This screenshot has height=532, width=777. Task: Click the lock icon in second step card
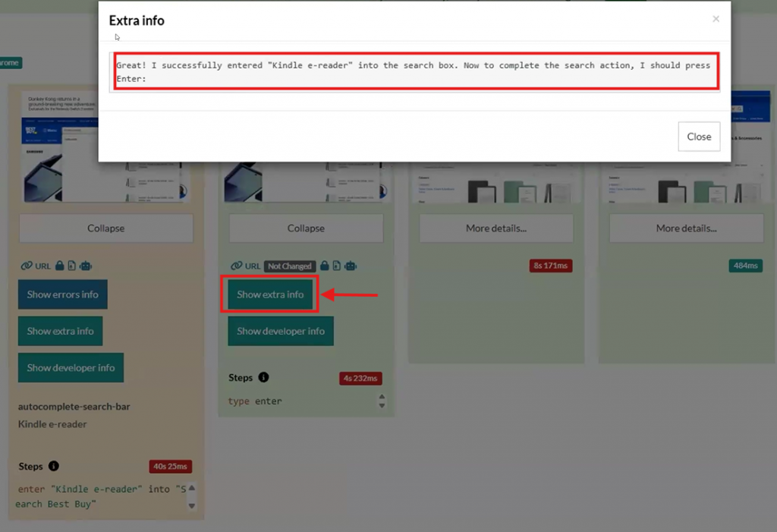pos(324,266)
